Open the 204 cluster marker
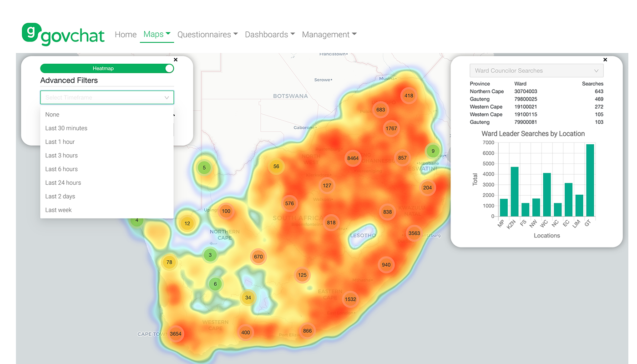Image resolution: width=637 pixels, height=364 pixels. (427, 187)
